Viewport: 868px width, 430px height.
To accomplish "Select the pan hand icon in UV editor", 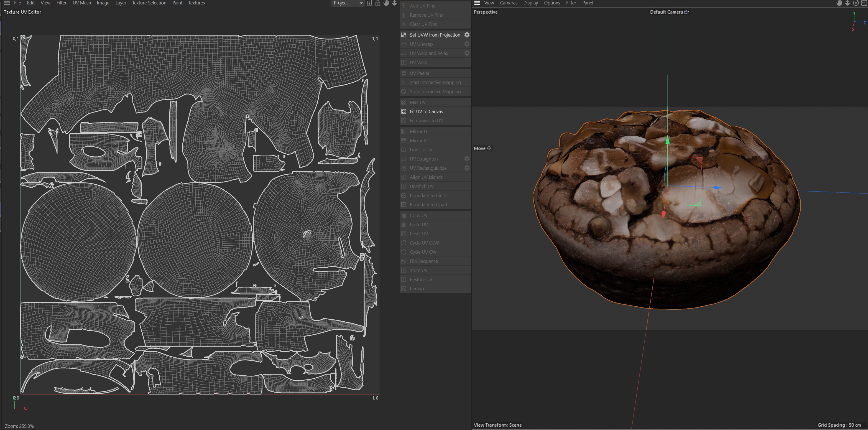I will [x=386, y=3].
